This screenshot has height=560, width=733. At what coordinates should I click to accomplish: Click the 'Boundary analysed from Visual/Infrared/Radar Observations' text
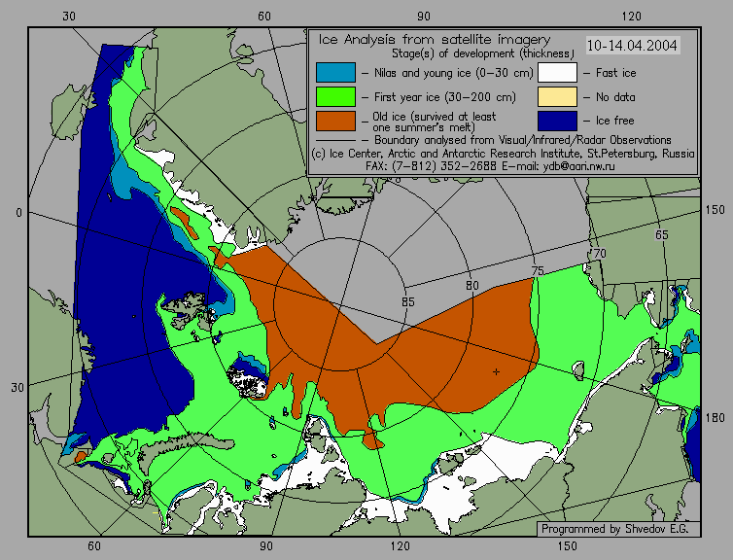point(523,140)
